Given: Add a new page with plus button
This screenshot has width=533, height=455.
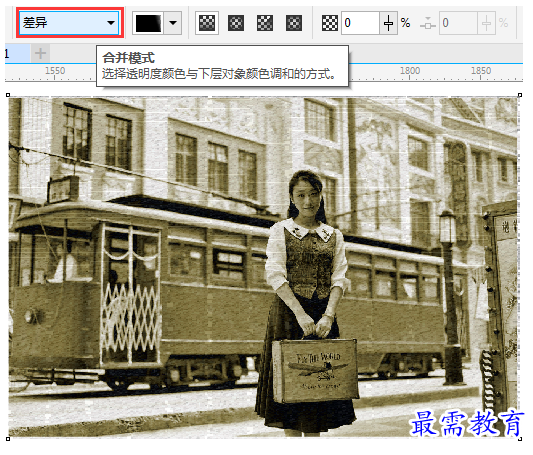Looking at the screenshot, I should click(40, 53).
